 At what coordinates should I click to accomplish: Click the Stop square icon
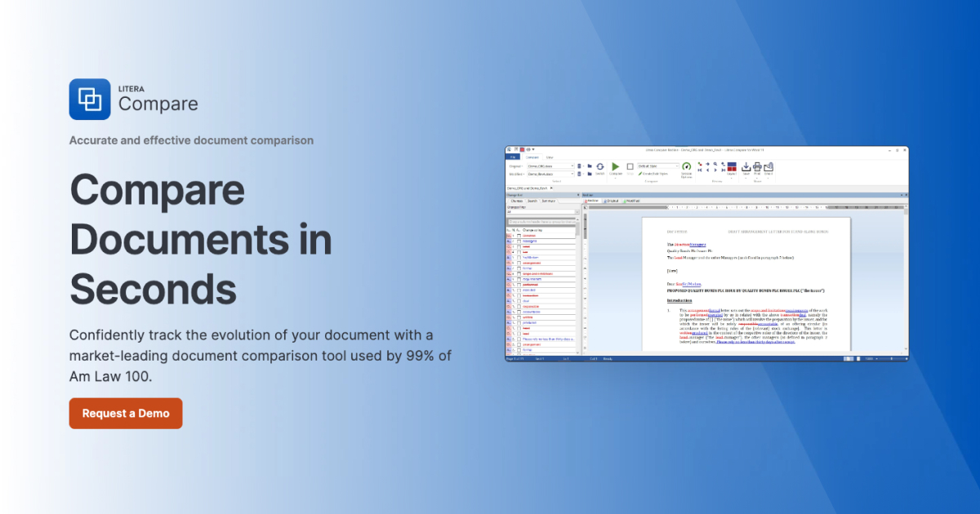tap(630, 166)
